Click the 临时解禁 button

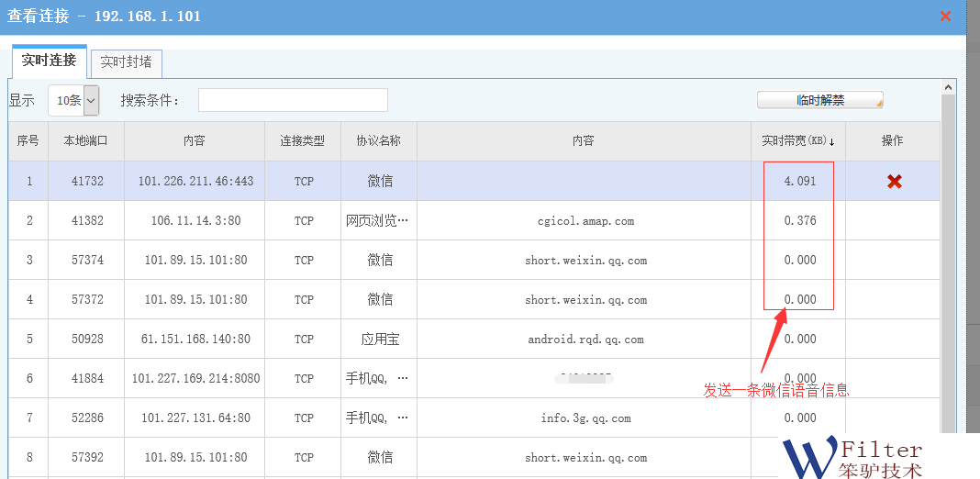[819, 100]
